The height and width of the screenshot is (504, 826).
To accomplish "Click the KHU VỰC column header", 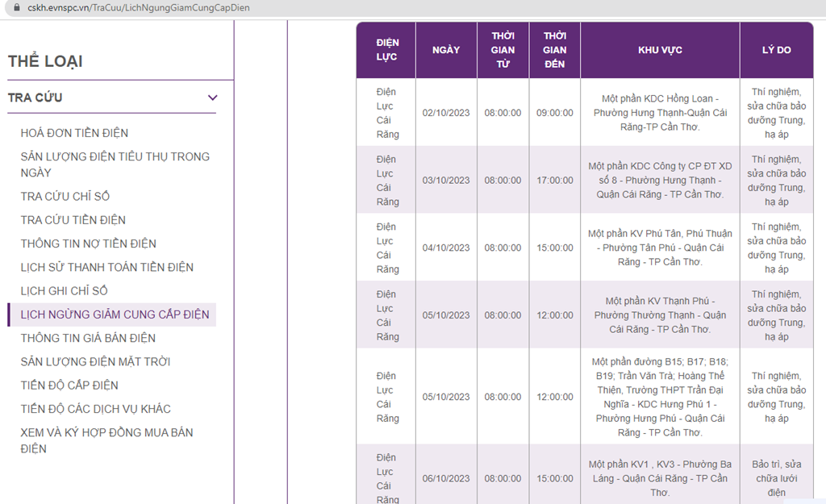I will coord(660,50).
